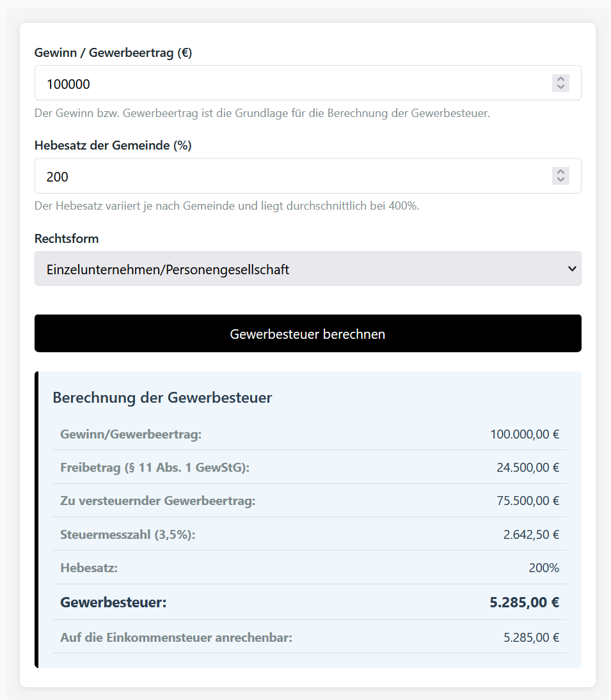Decrease the Hebesatz using its stepper down arrow
This screenshot has width=611, height=700.
tap(560, 180)
